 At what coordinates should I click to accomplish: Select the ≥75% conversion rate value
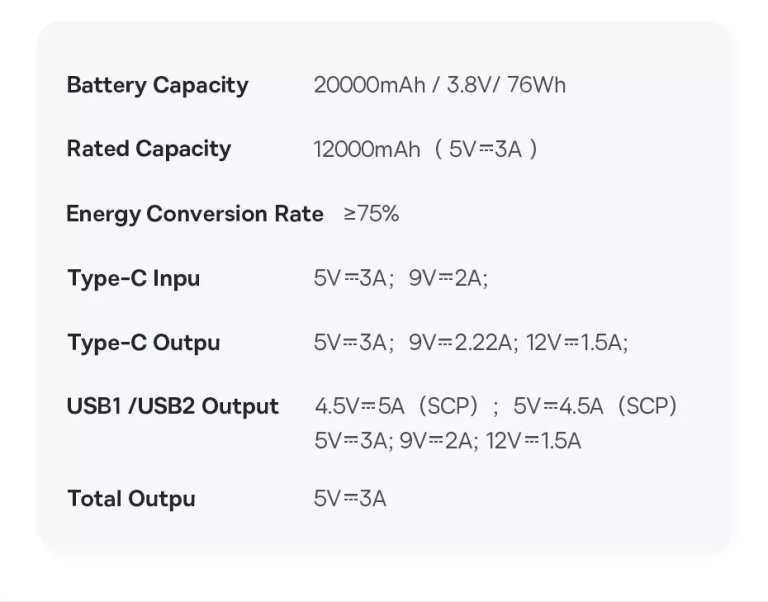tap(371, 214)
